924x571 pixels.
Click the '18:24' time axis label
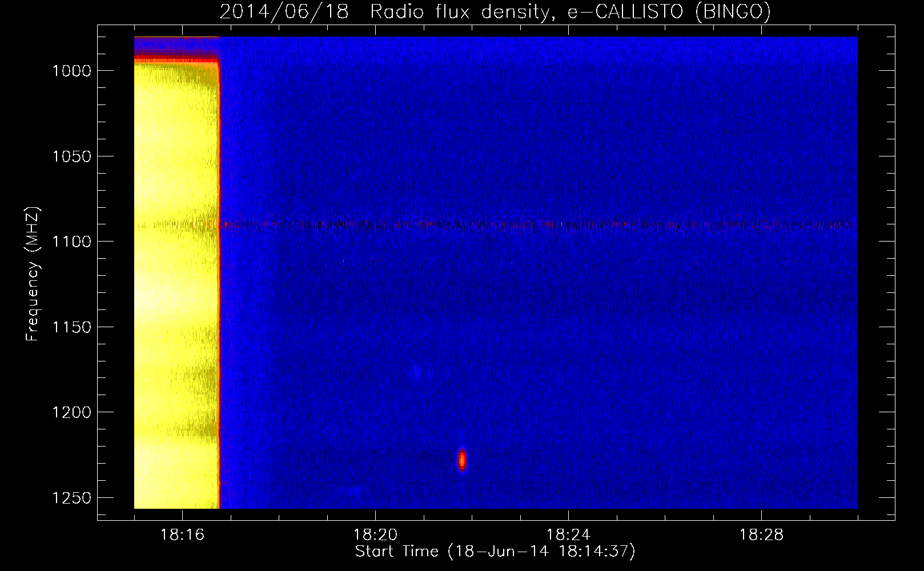click(x=568, y=535)
